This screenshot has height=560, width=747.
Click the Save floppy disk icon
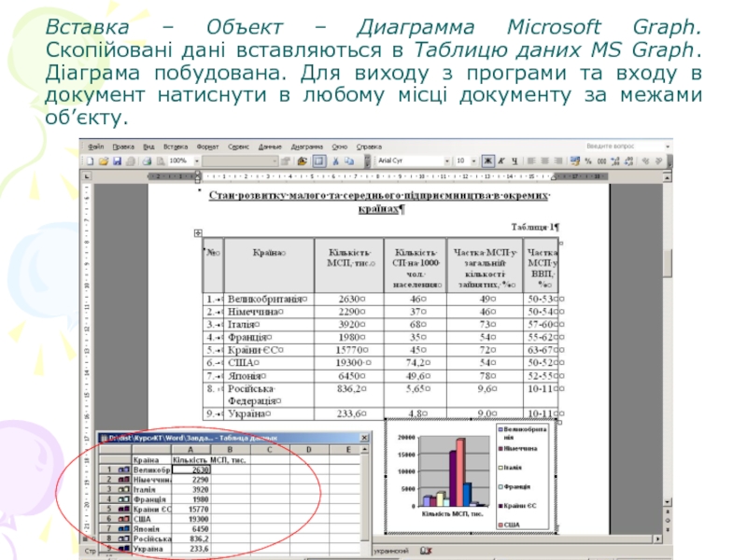[x=117, y=161]
